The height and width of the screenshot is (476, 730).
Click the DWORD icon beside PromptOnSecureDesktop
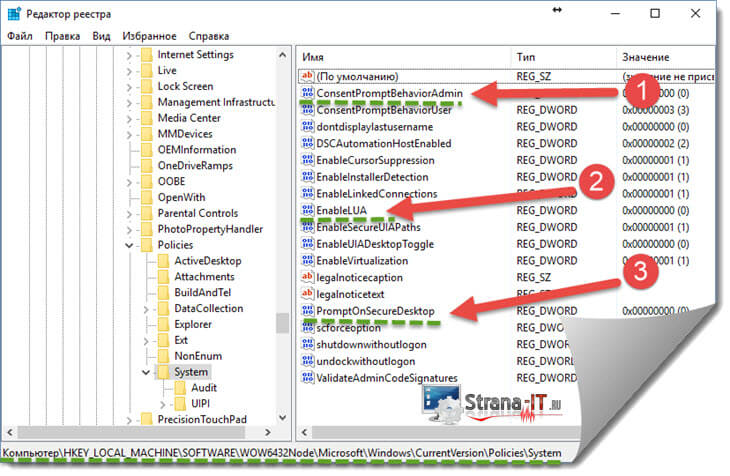(x=307, y=311)
